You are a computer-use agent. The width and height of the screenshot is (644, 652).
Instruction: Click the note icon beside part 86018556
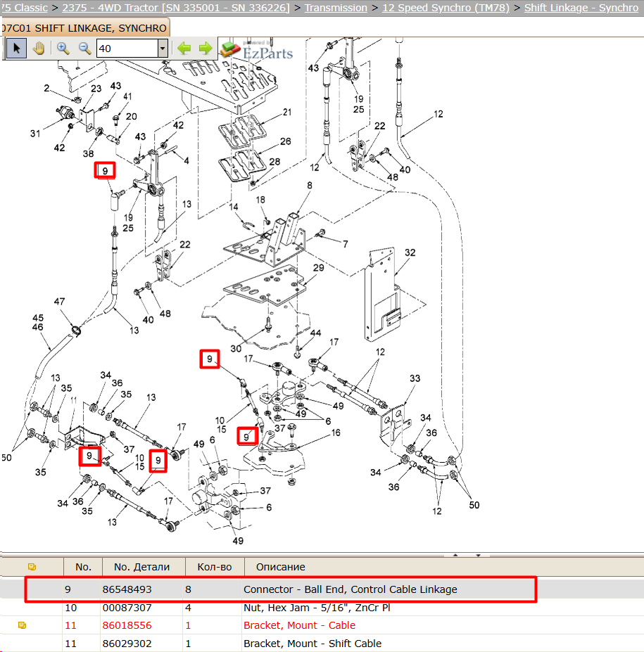pyautogui.click(x=22, y=625)
